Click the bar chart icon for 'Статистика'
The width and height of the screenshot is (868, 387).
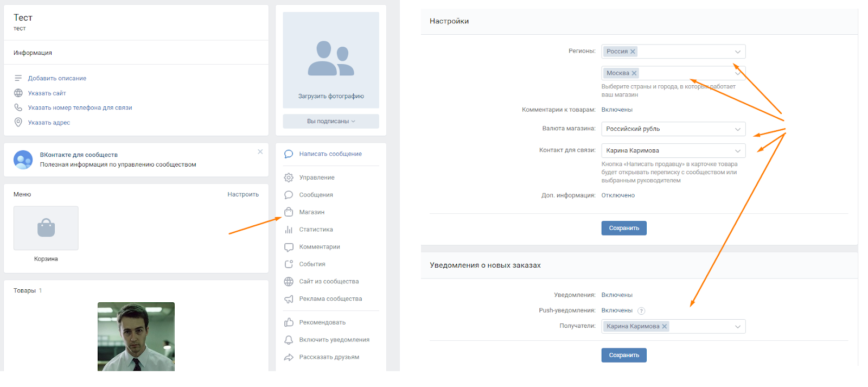289,230
